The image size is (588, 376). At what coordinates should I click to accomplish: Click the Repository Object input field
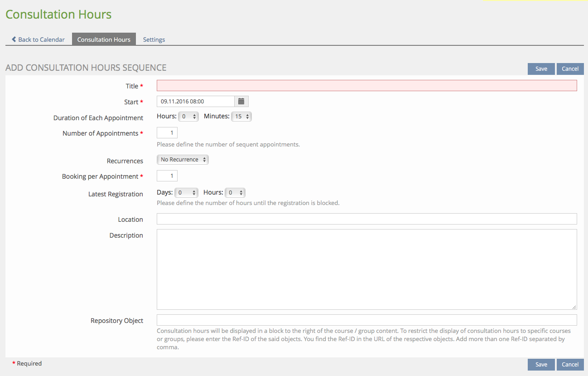click(x=366, y=320)
